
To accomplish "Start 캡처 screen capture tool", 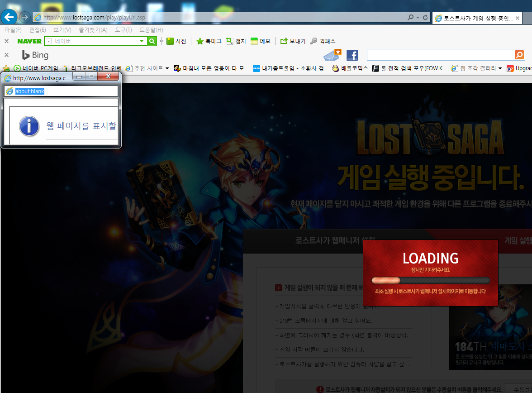I will (236, 41).
